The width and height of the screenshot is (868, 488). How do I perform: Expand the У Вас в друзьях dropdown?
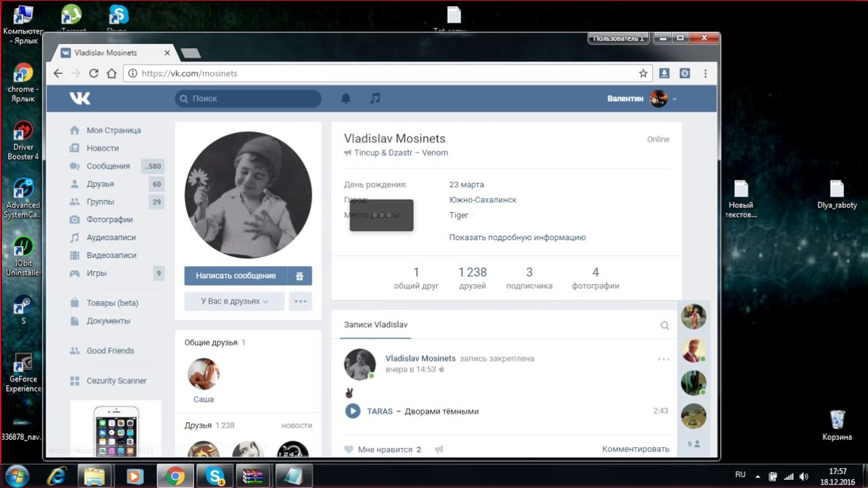[235, 302]
